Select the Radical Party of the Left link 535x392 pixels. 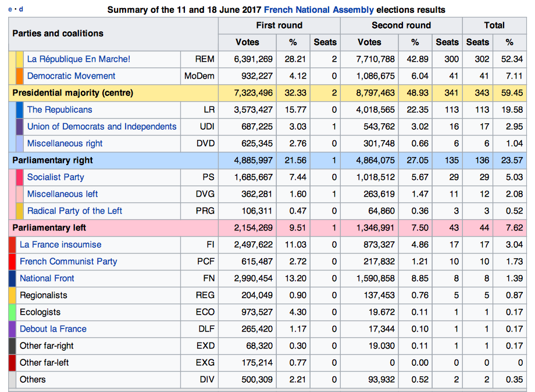point(74,211)
